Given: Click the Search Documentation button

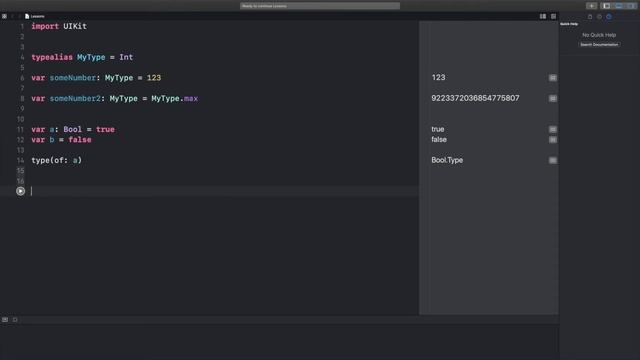Looking at the screenshot, I should pos(599,44).
